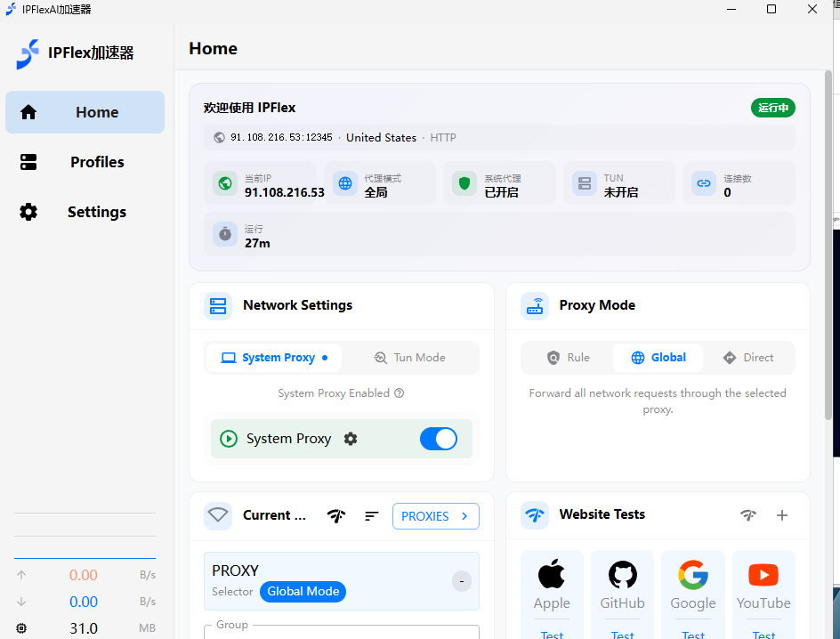The image size is (840, 639).
Task: Select Direct proxy mode
Action: pyautogui.click(x=747, y=358)
